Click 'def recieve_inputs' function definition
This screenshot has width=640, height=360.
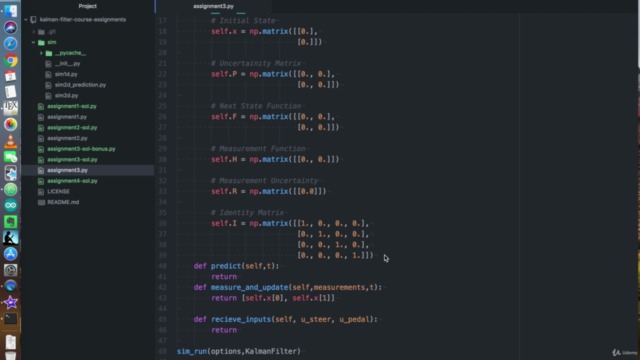(286, 319)
